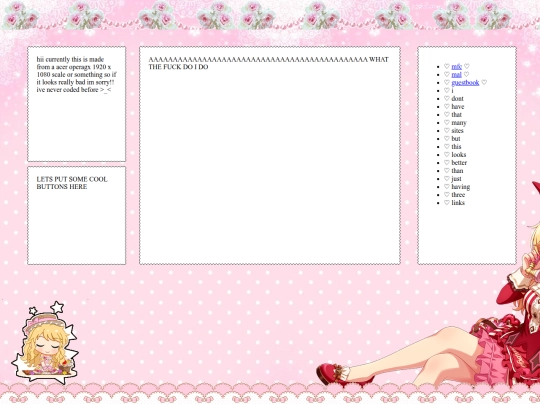Click the list item 'than'
The width and height of the screenshot is (540, 405).
(457, 170)
